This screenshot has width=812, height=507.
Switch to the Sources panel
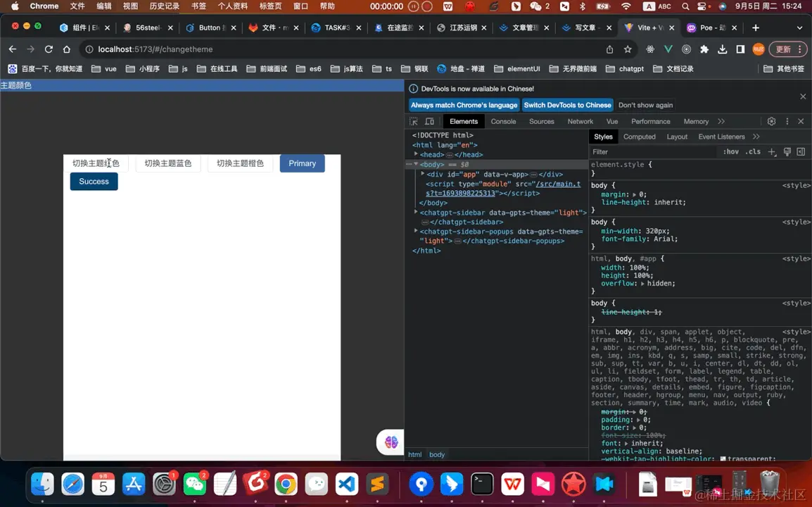[x=542, y=121]
